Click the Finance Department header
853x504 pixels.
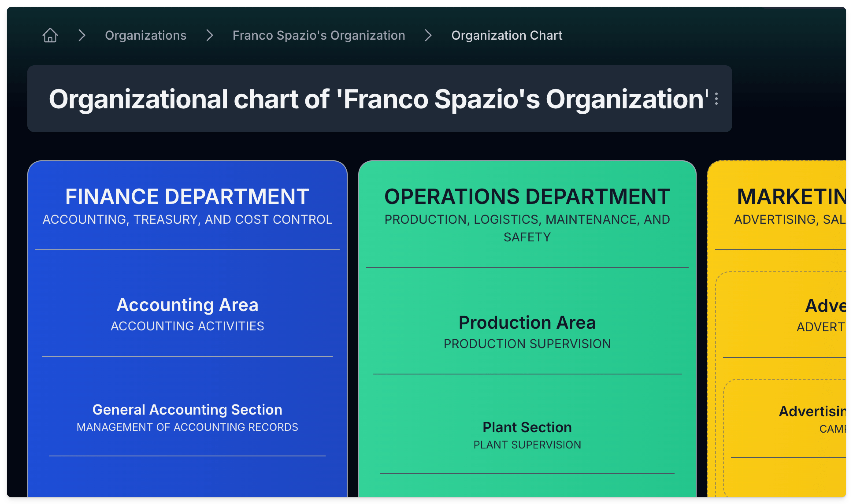pos(187,197)
